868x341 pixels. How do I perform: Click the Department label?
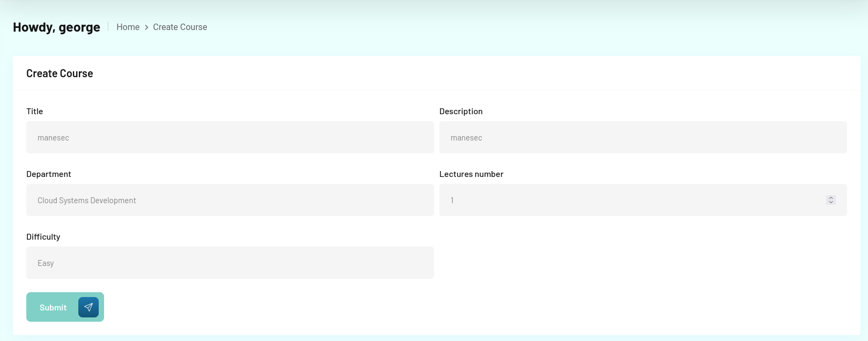(49, 174)
